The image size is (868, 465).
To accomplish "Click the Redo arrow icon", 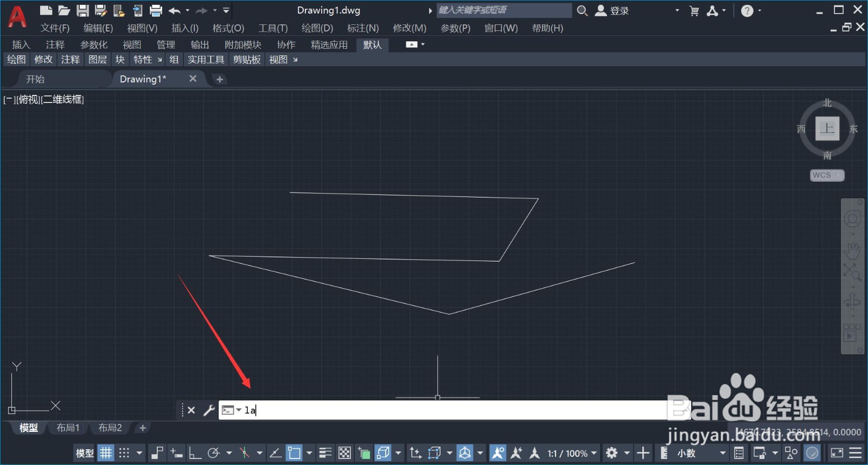I will pos(201,10).
